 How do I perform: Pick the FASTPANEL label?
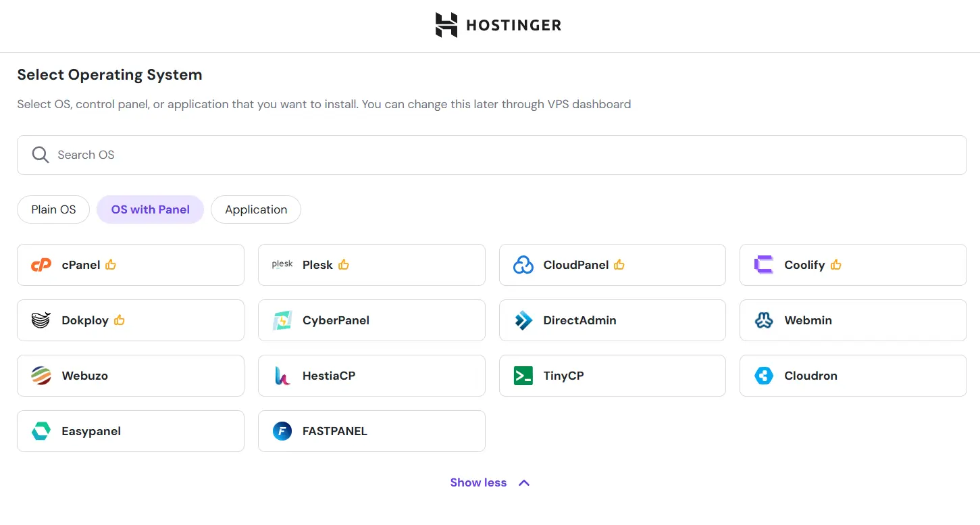coord(335,431)
